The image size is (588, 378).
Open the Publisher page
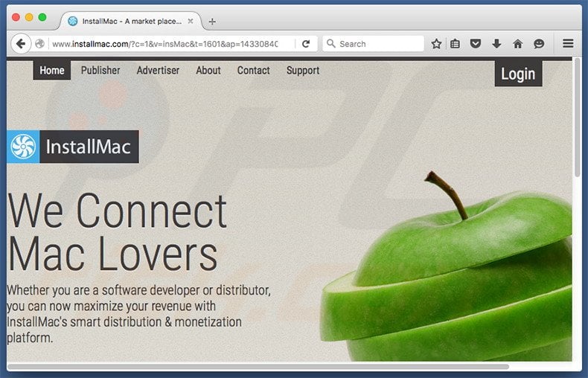coord(100,70)
